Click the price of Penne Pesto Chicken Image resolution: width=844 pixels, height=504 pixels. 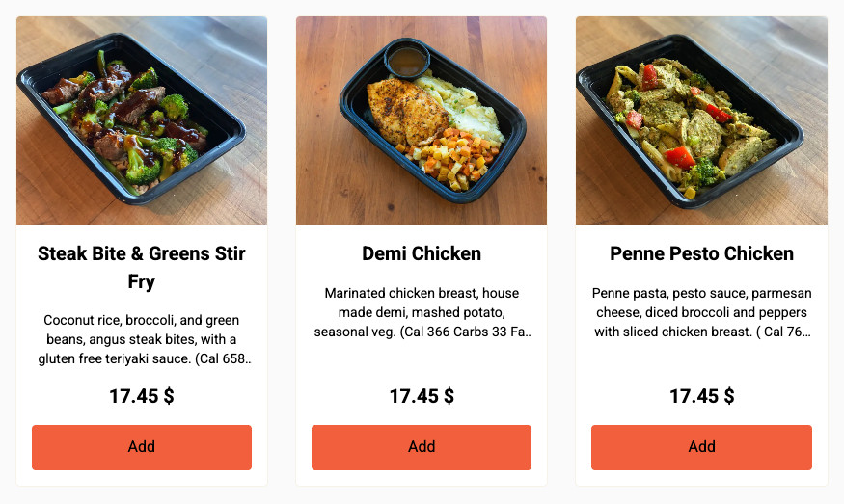tap(701, 396)
